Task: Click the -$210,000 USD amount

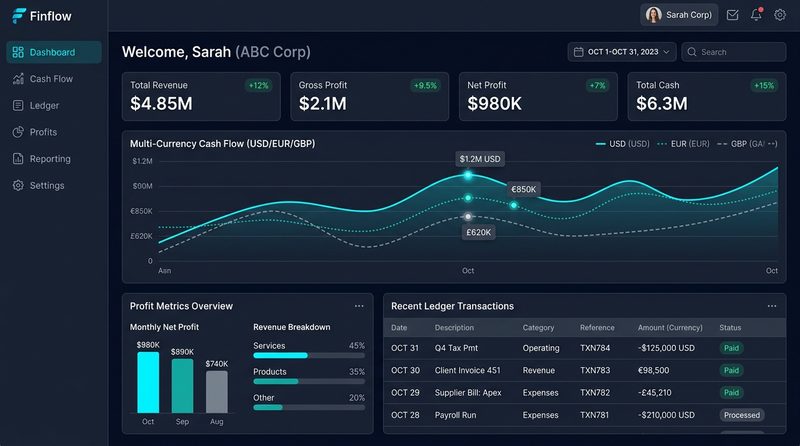Action: 666,415
